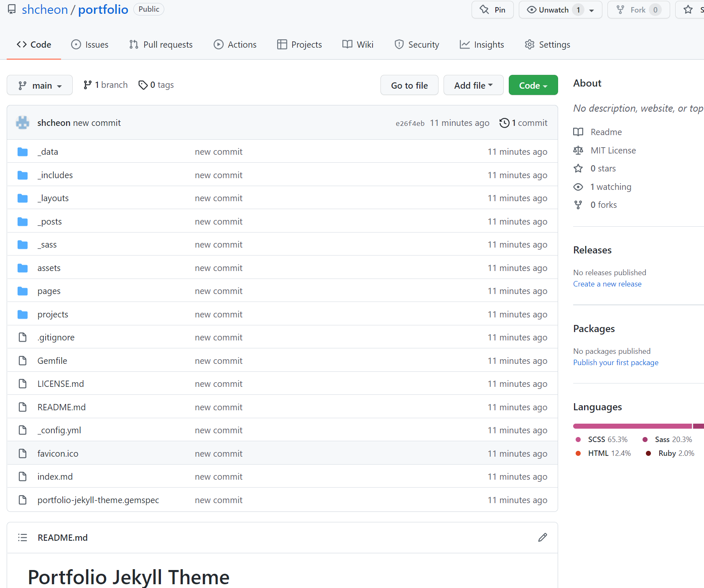704x588 pixels.
Task: Open commit hash e26f4eb
Action: tap(410, 123)
